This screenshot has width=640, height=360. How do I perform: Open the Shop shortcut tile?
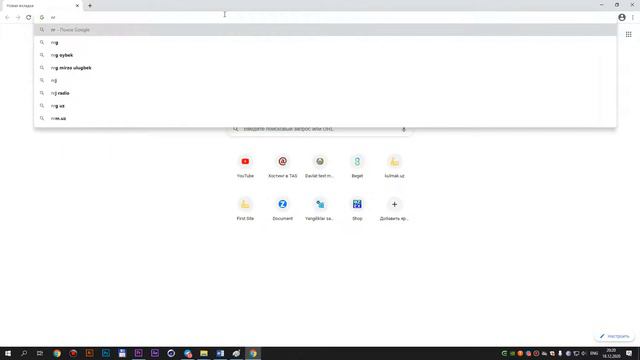pyautogui.click(x=357, y=209)
